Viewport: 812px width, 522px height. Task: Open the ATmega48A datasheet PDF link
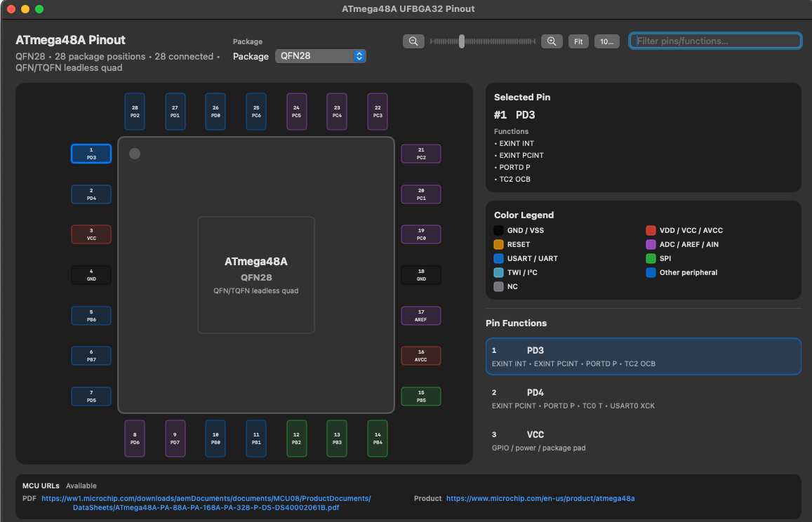(206, 503)
